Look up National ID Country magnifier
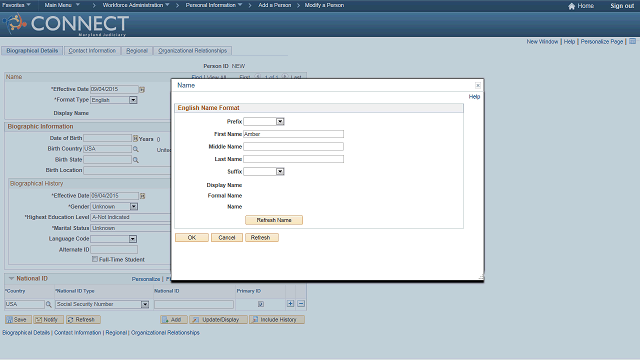 coord(49,304)
